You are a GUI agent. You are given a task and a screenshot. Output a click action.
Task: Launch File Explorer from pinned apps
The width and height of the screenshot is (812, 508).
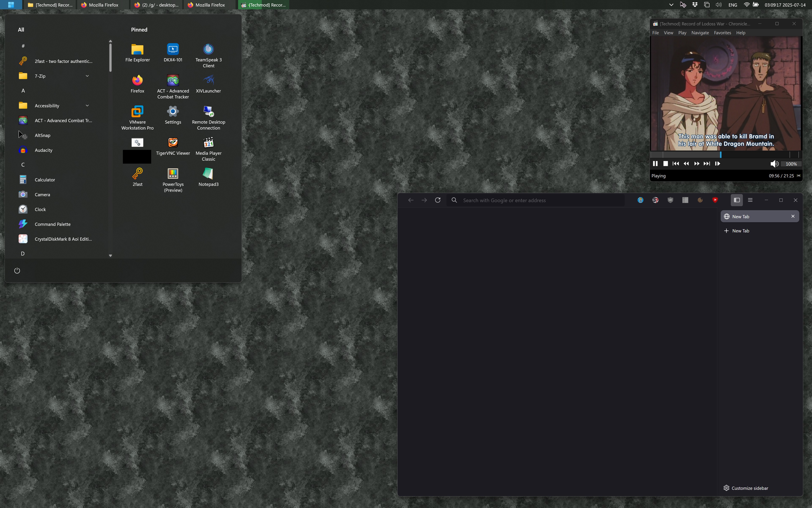tap(138, 53)
